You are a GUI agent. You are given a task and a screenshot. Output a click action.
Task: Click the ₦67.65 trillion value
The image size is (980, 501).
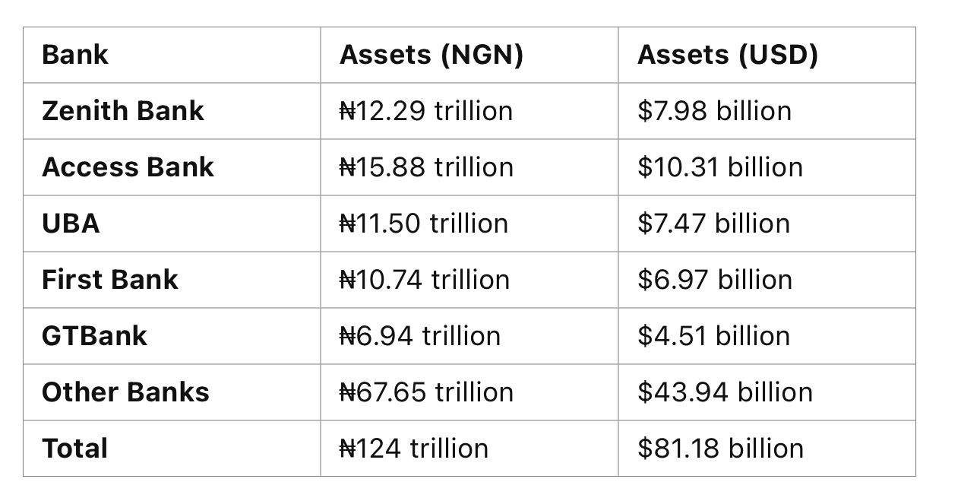pyautogui.click(x=425, y=392)
